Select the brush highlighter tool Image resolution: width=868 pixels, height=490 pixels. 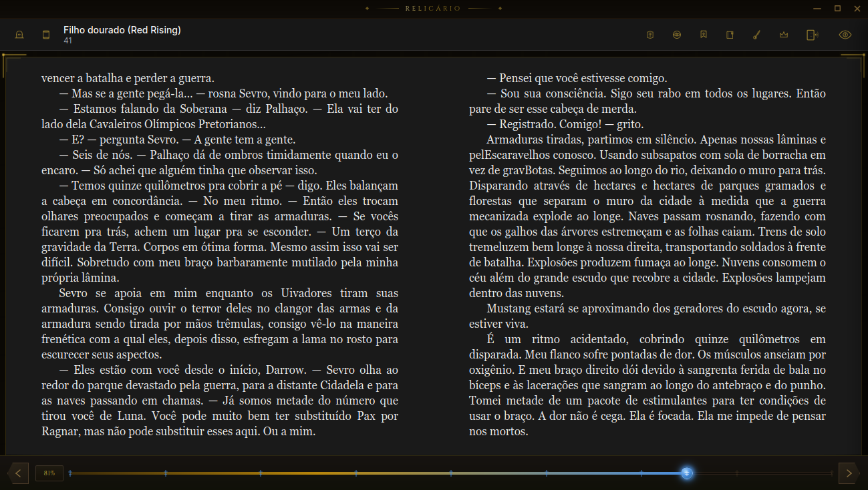click(757, 35)
